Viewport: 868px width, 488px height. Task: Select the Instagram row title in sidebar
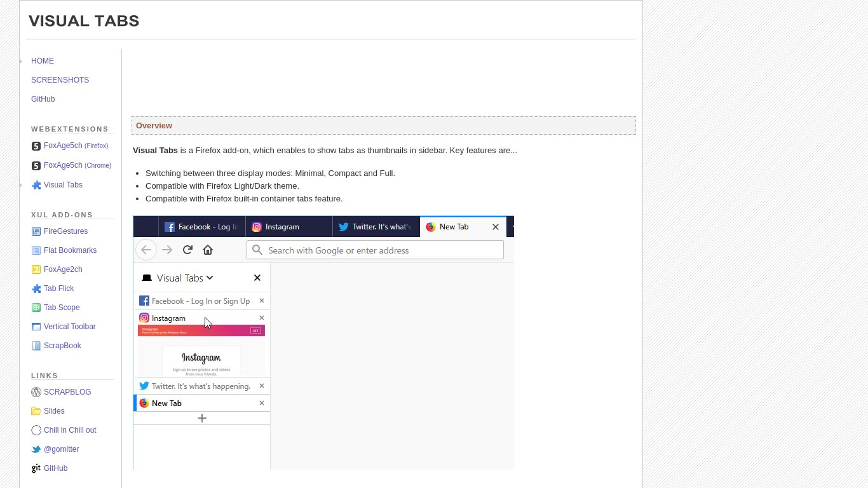coord(168,318)
